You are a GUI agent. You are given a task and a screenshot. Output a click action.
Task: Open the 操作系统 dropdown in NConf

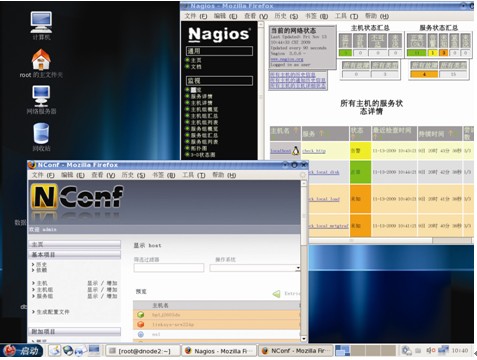pos(255,268)
